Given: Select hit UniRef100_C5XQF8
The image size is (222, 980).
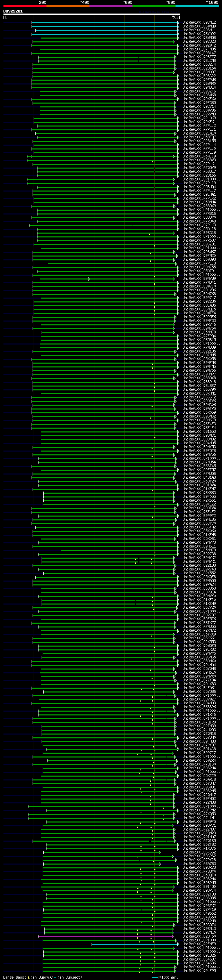Looking at the screenshot, I should [x=199, y=577].
